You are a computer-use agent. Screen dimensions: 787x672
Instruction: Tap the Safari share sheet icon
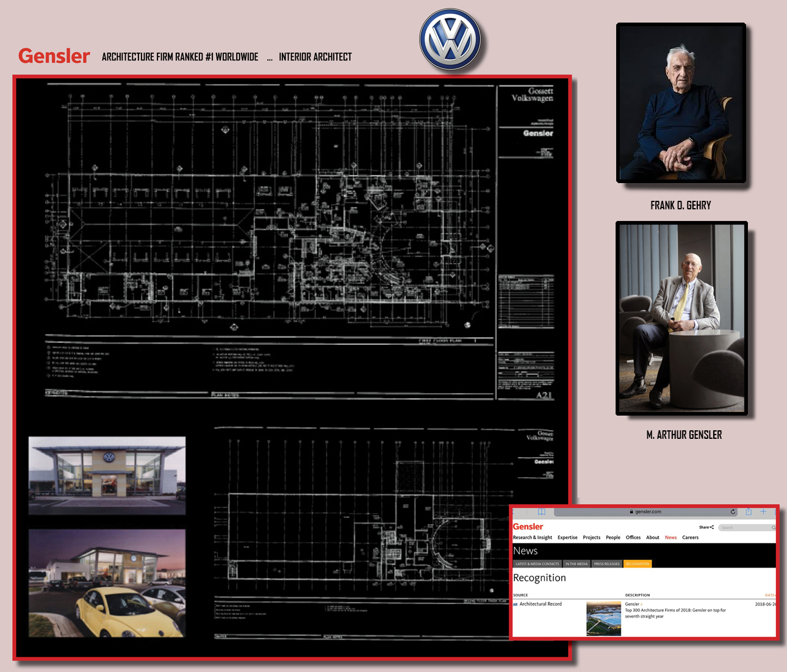pyautogui.click(x=749, y=511)
